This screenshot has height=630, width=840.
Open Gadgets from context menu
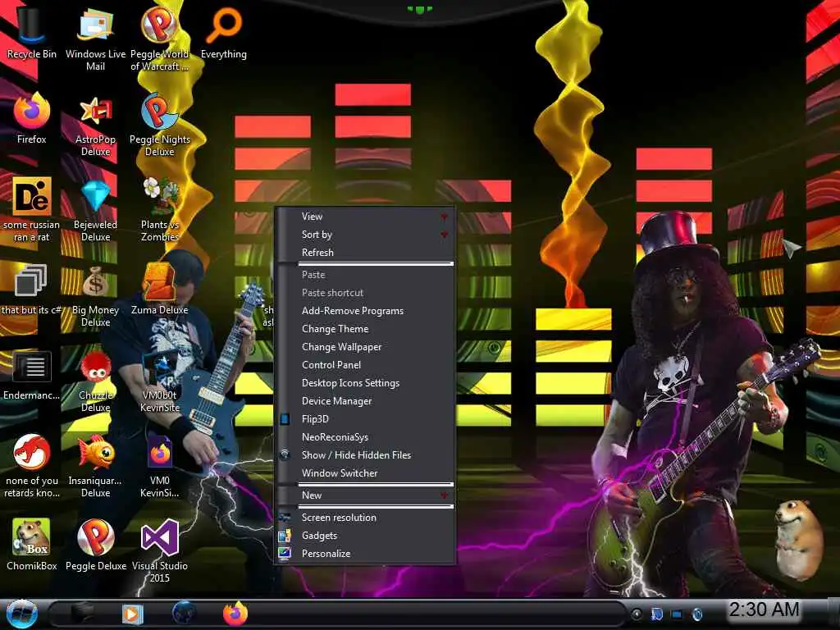366,536
